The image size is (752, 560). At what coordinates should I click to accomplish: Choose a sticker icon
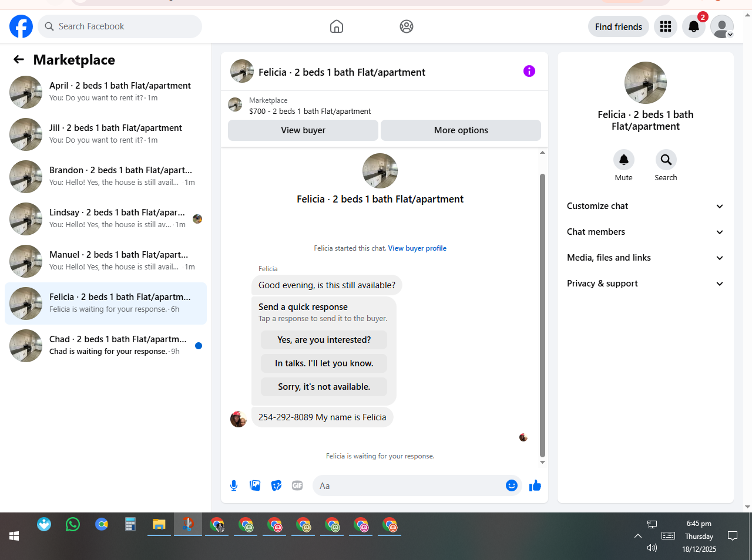click(x=276, y=485)
